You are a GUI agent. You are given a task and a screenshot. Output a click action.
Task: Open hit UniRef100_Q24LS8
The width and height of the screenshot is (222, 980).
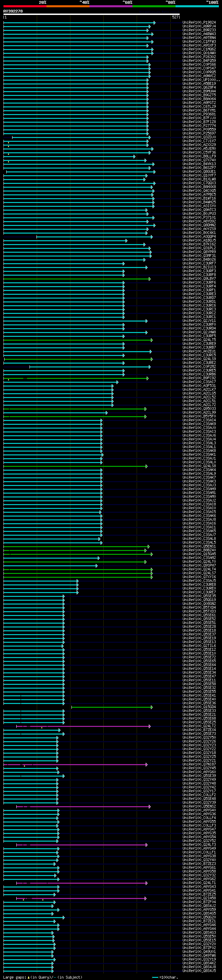199,465
